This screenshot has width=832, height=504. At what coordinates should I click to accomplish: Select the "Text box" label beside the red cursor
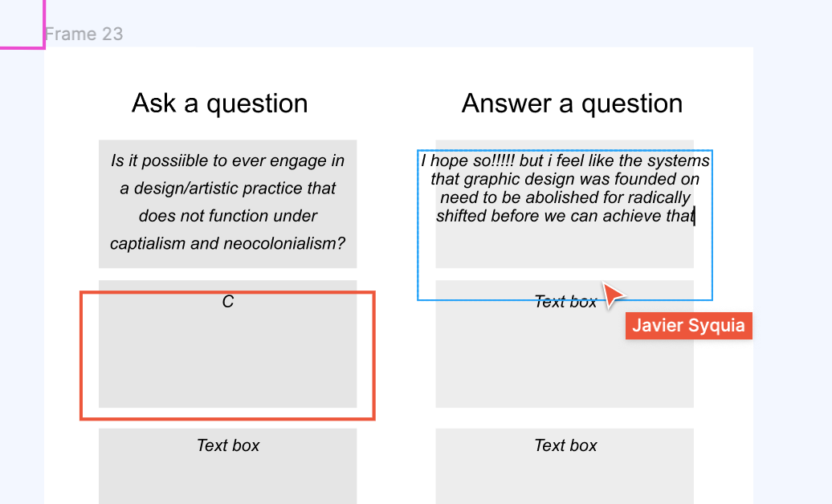(x=565, y=302)
